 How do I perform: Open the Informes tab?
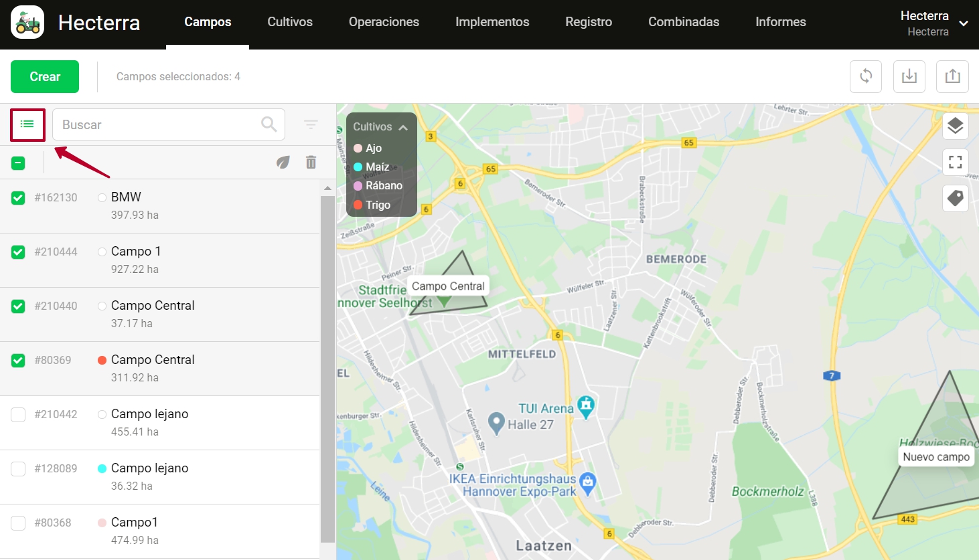[780, 22]
